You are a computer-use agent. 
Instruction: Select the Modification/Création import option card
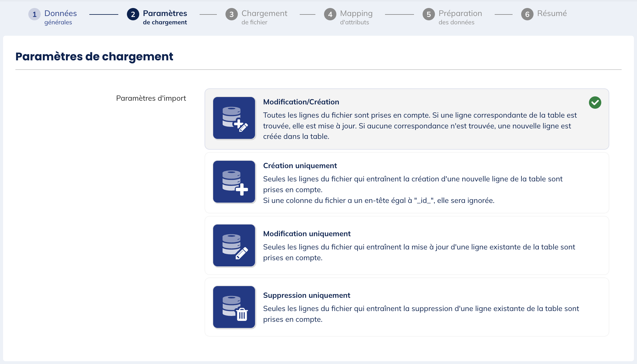pos(407,119)
